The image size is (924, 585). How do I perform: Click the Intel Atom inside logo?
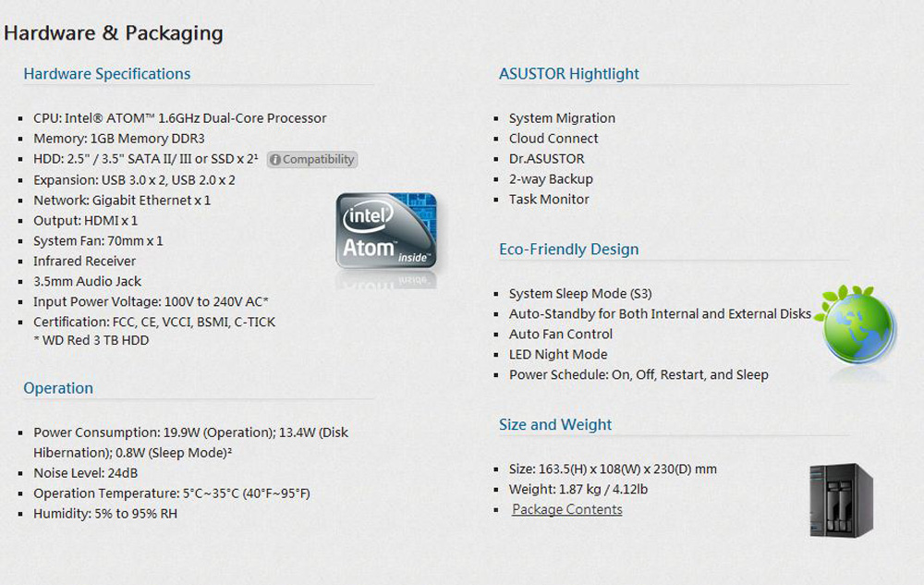pos(386,231)
